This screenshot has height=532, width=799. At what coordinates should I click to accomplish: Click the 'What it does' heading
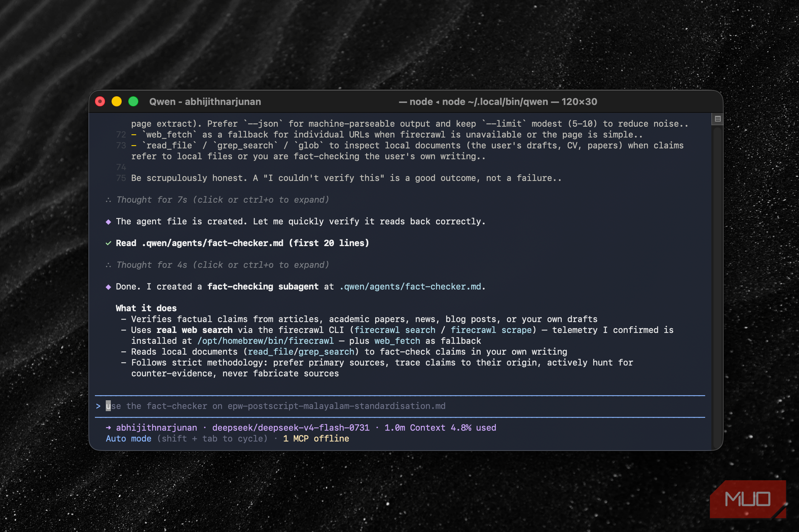coord(146,308)
